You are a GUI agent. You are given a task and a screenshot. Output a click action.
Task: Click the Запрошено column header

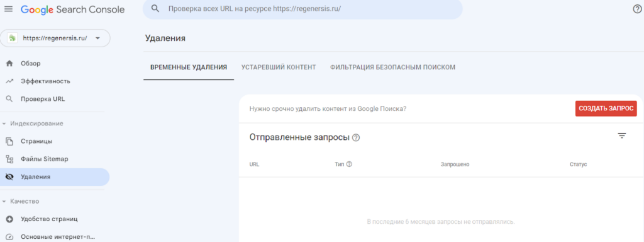[455, 164]
